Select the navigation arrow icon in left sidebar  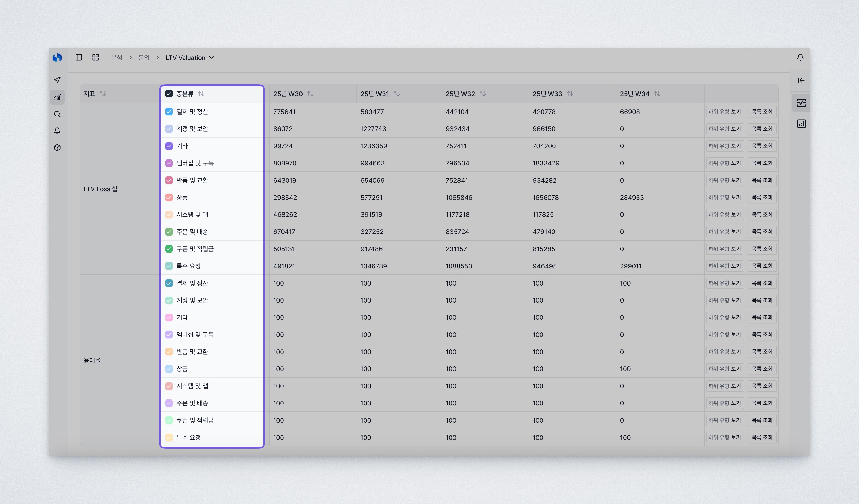tap(57, 80)
